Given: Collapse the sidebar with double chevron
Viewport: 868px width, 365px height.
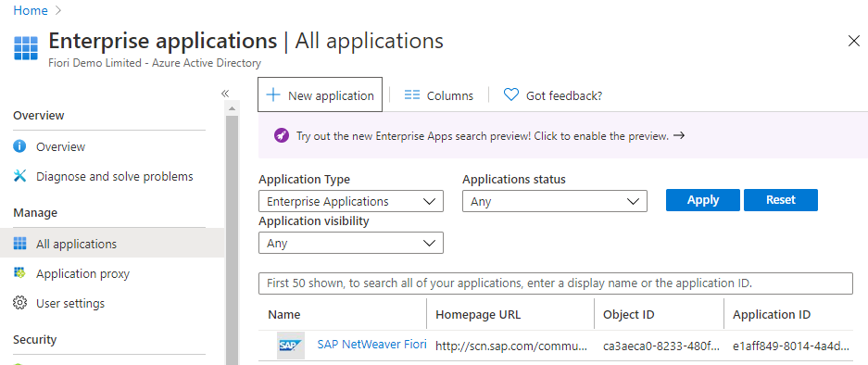Looking at the screenshot, I should pos(225,94).
